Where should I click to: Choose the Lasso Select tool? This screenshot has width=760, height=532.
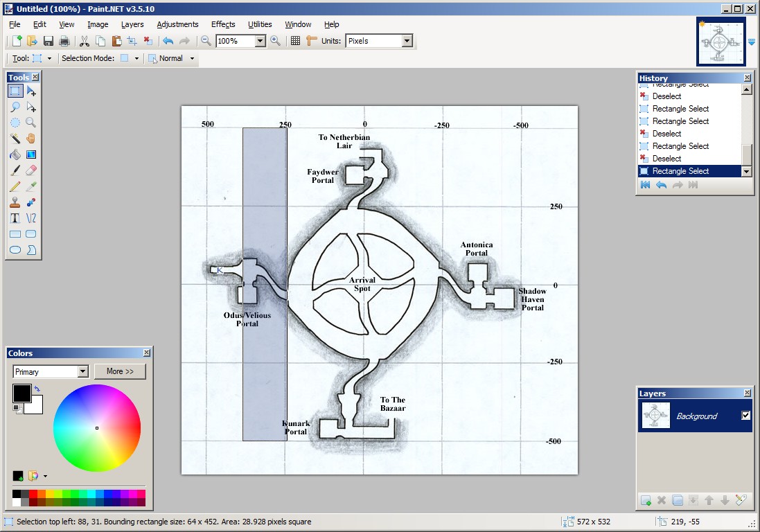[x=15, y=107]
